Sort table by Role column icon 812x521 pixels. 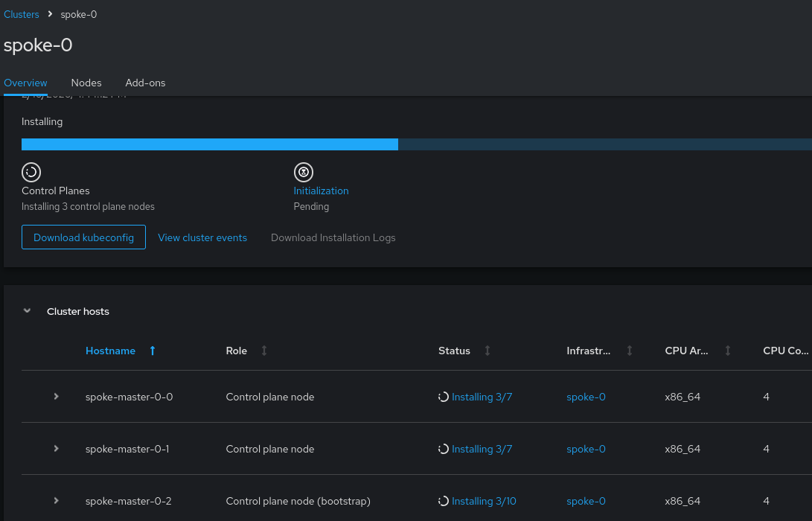[263, 351]
